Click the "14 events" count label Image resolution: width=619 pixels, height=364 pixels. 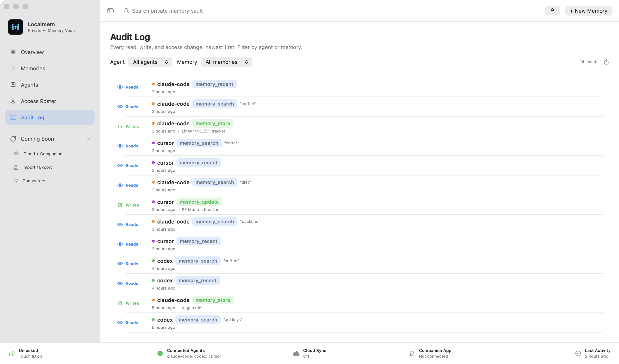[x=589, y=62]
